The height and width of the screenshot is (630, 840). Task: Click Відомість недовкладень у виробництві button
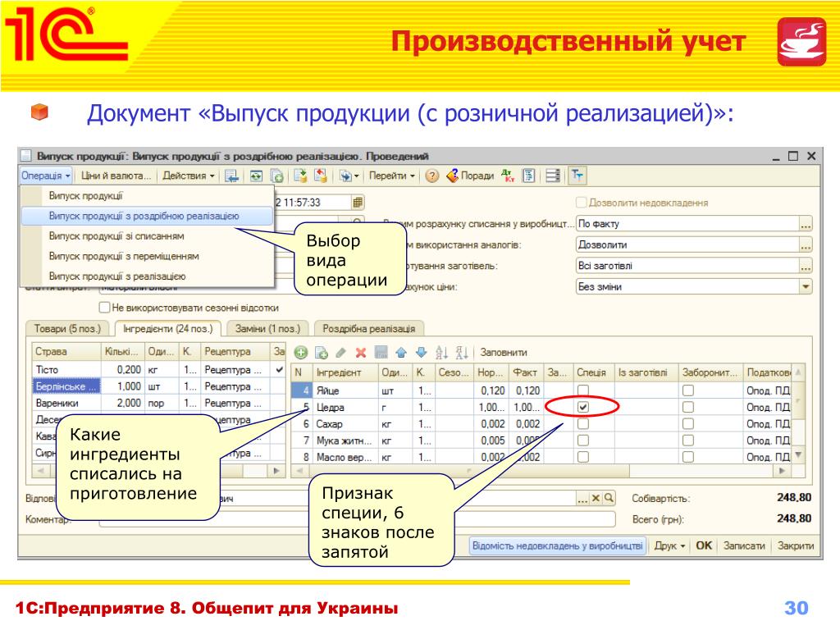[557, 546]
